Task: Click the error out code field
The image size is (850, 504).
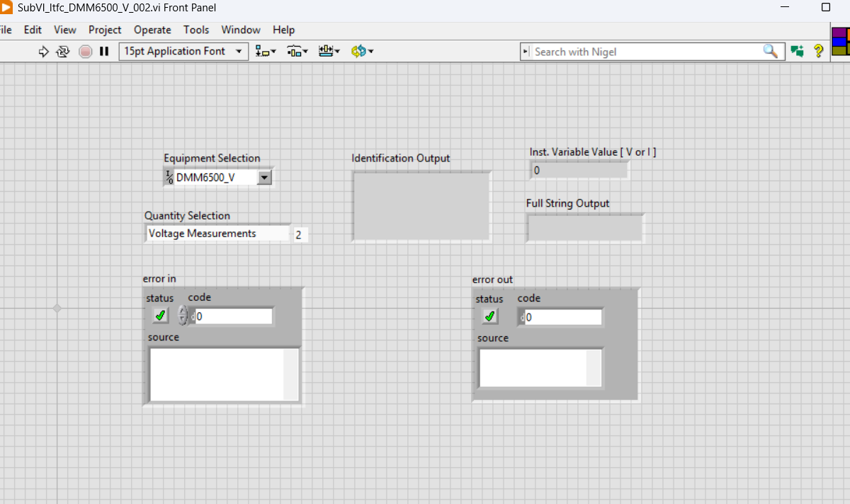Action: tap(562, 317)
